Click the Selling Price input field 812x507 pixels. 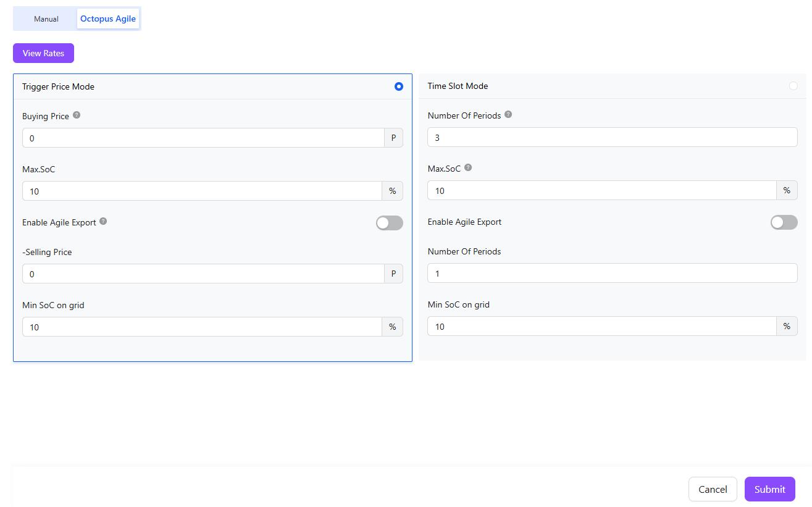click(203, 274)
